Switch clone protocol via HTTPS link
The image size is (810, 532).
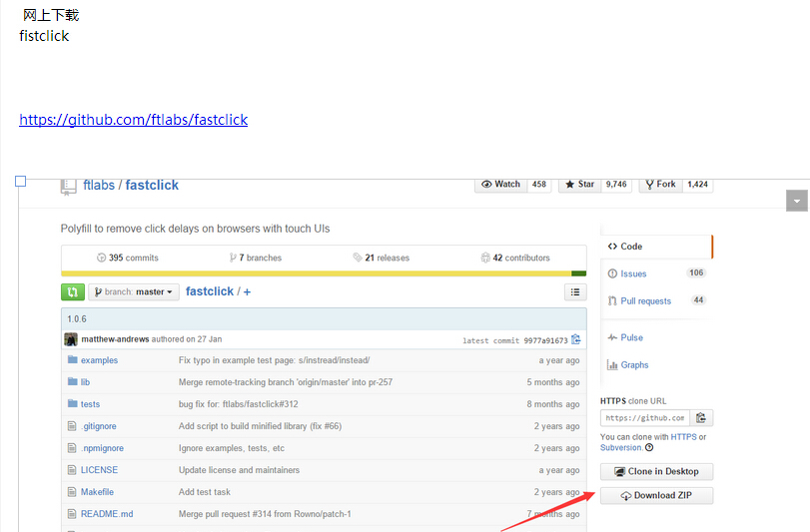pos(683,437)
